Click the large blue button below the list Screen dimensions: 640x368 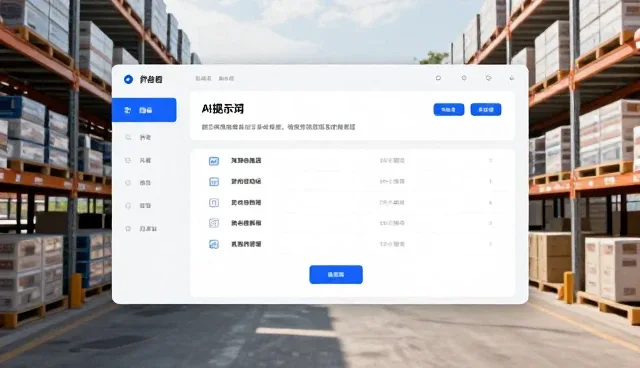click(x=336, y=275)
